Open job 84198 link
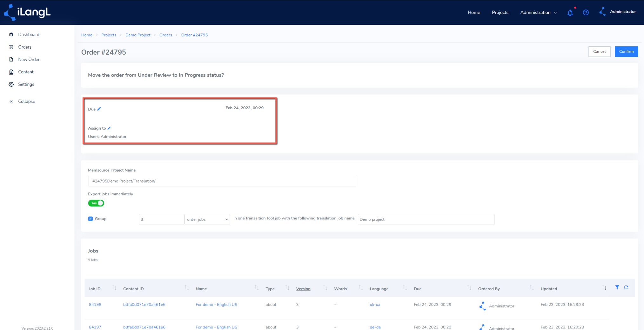644x330 pixels. click(x=95, y=305)
